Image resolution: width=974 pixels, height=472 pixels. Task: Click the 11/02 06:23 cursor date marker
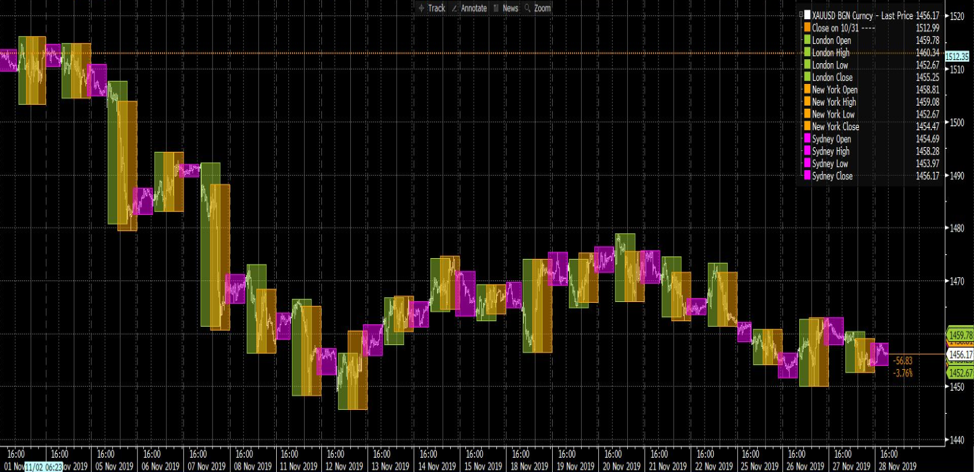(45, 466)
